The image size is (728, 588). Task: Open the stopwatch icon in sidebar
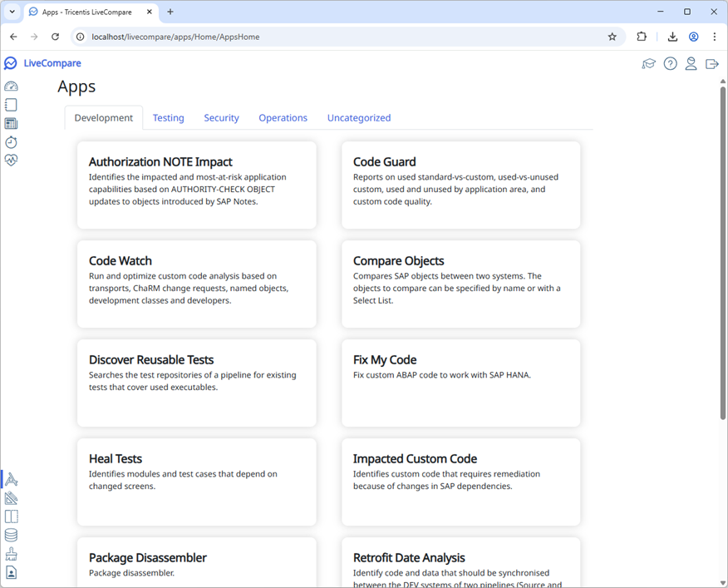(11, 142)
